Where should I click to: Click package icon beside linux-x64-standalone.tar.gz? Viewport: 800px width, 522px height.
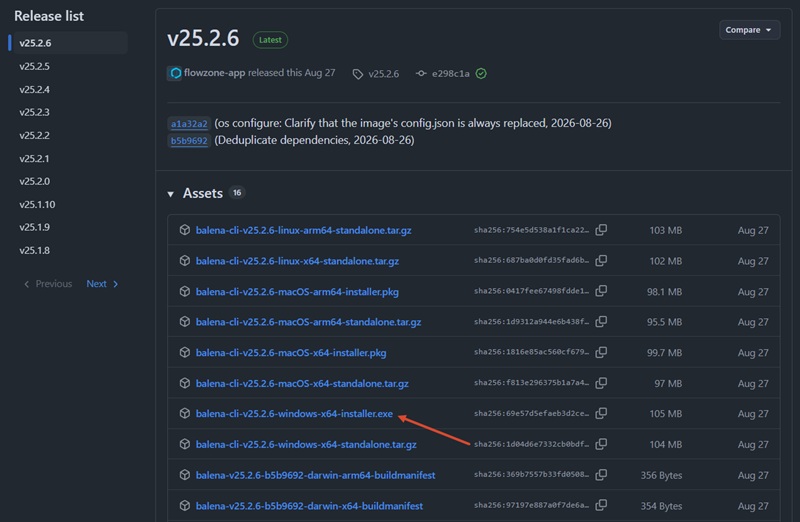pyautogui.click(x=185, y=261)
